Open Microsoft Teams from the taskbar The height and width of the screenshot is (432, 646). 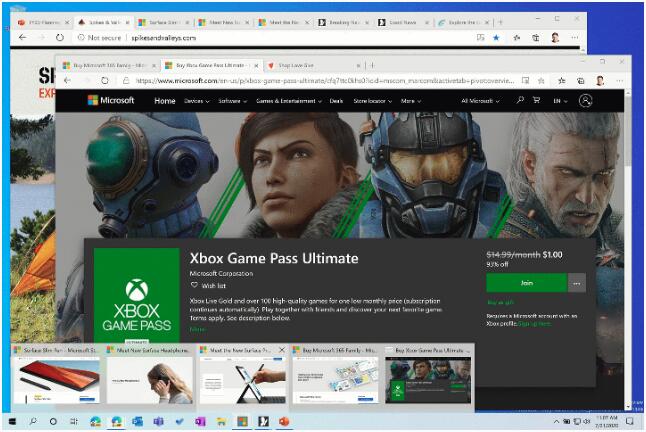tap(158, 421)
